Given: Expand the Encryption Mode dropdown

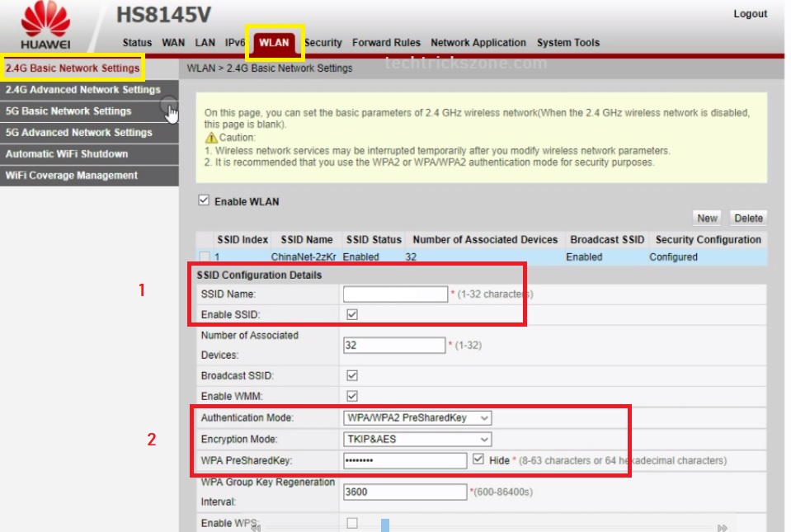Looking at the screenshot, I should 417,440.
